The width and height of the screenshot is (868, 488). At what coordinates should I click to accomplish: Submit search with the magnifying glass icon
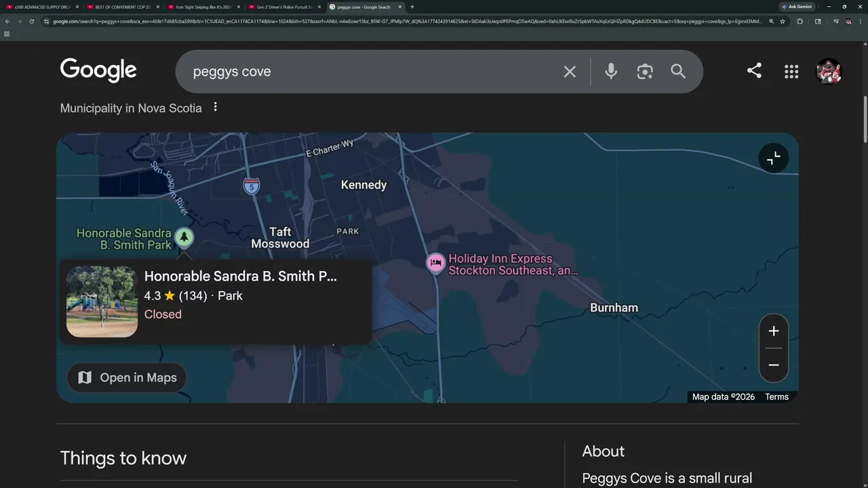[x=678, y=71]
